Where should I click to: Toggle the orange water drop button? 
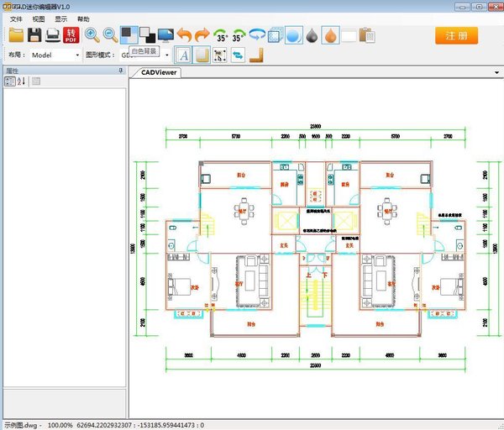331,35
